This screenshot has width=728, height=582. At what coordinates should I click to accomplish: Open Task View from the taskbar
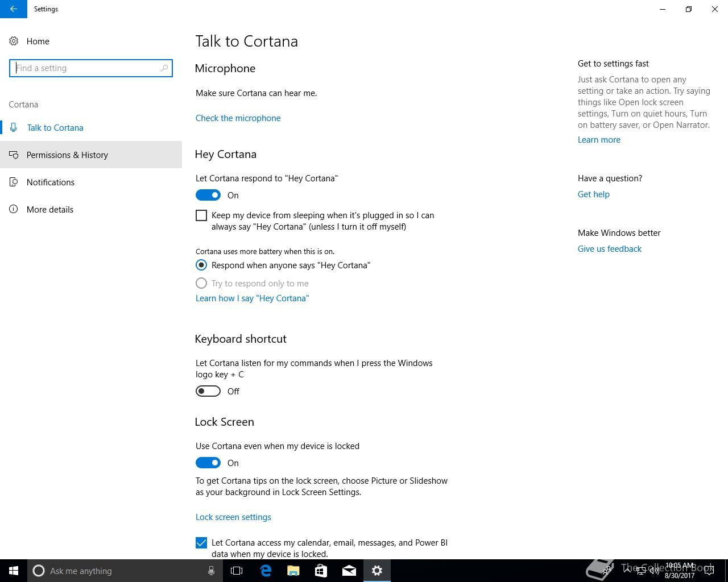click(x=237, y=571)
